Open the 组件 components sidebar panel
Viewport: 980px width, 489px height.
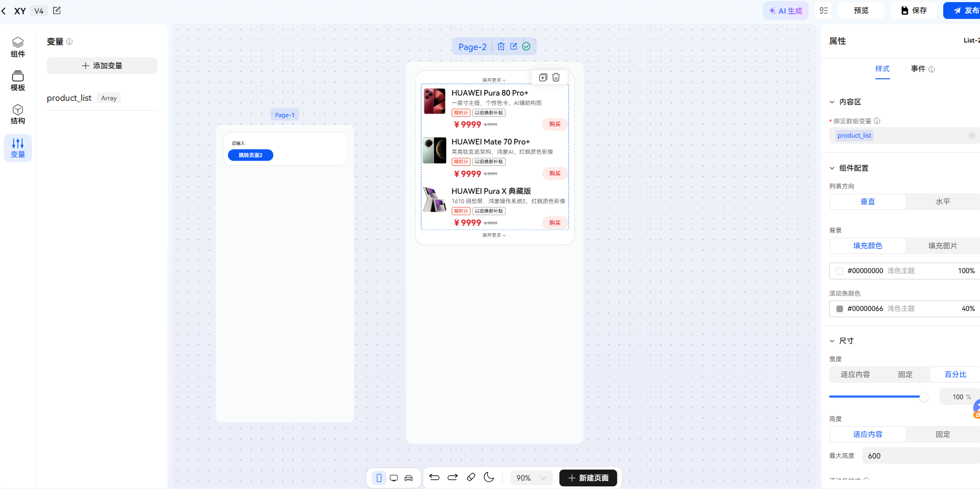[18, 47]
